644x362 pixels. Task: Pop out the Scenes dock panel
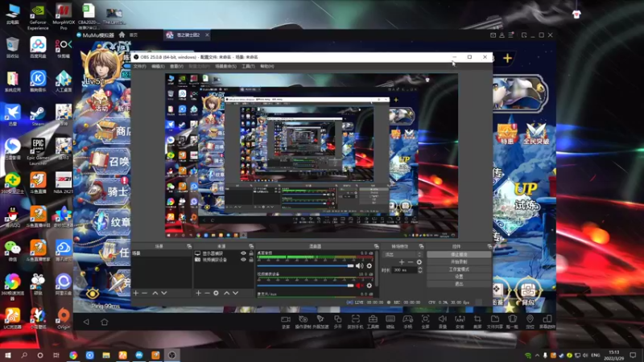pos(189,246)
